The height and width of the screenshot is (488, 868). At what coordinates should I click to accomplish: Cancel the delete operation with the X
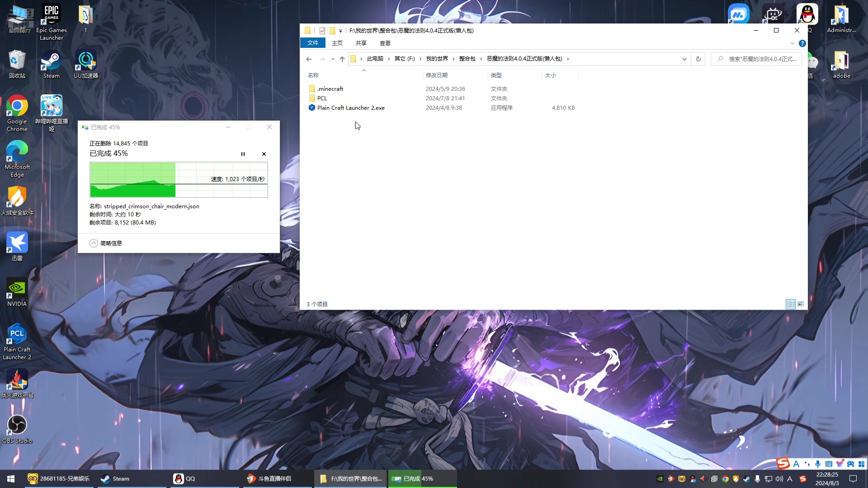[264, 154]
